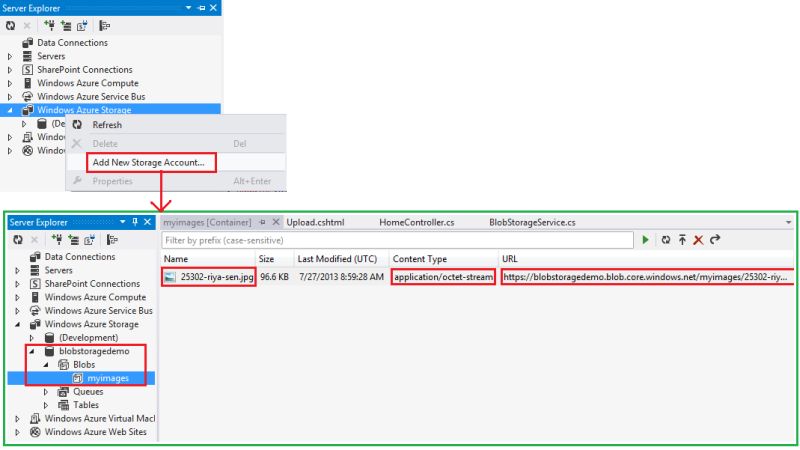Click Add SharePoint Connection icon in lower Server Explorer

coord(90,240)
